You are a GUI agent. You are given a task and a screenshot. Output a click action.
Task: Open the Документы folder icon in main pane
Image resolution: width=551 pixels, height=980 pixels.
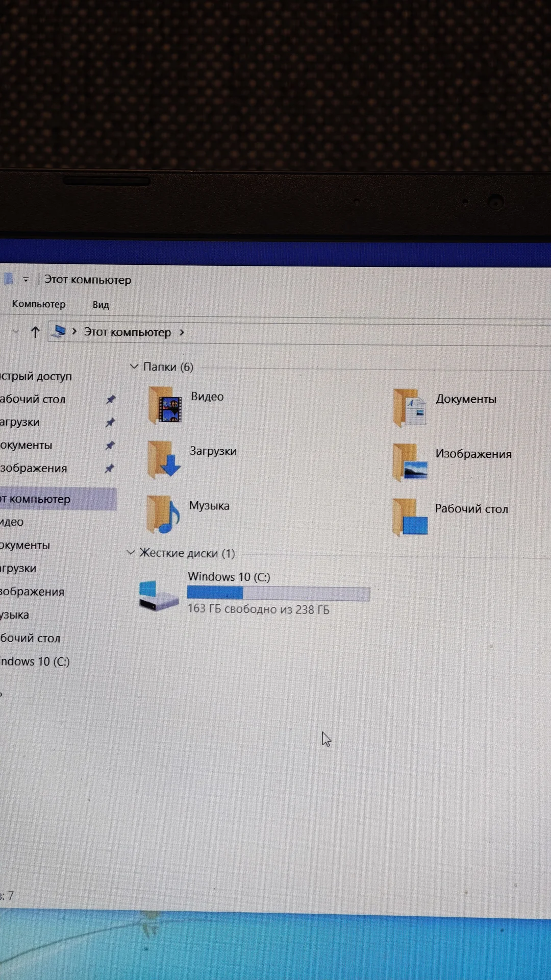coord(410,408)
